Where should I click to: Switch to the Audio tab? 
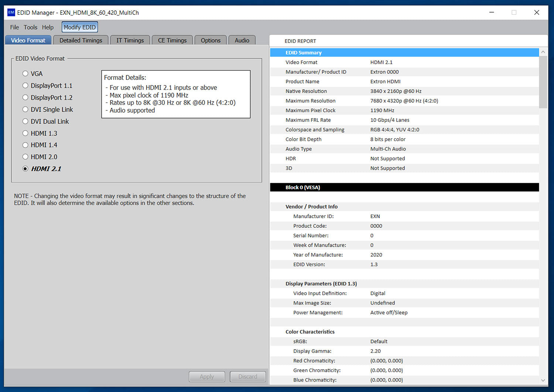pyautogui.click(x=242, y=40)
